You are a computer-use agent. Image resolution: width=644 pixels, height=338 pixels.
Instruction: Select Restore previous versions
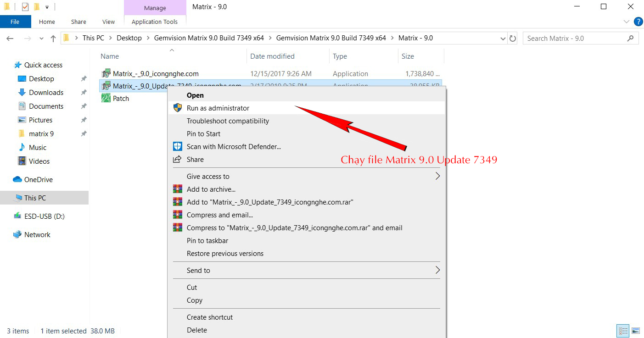click(x=307, y=254)
